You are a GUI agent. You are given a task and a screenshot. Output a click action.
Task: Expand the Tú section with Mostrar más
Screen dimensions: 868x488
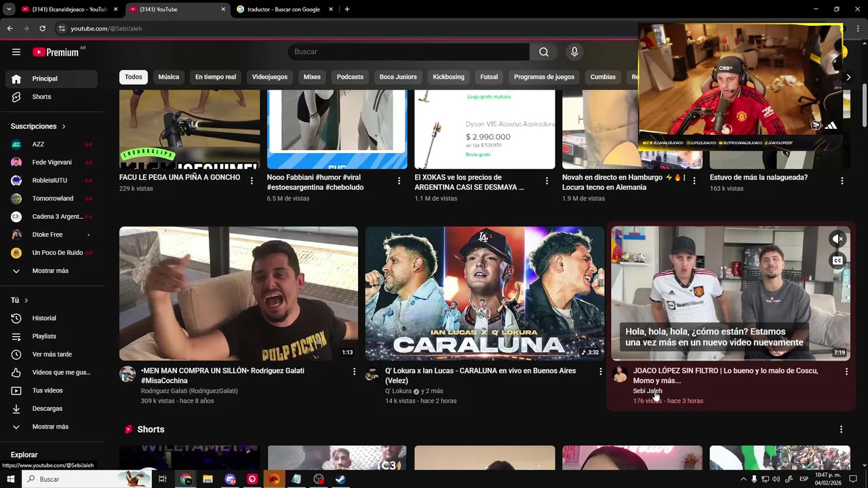52,427
